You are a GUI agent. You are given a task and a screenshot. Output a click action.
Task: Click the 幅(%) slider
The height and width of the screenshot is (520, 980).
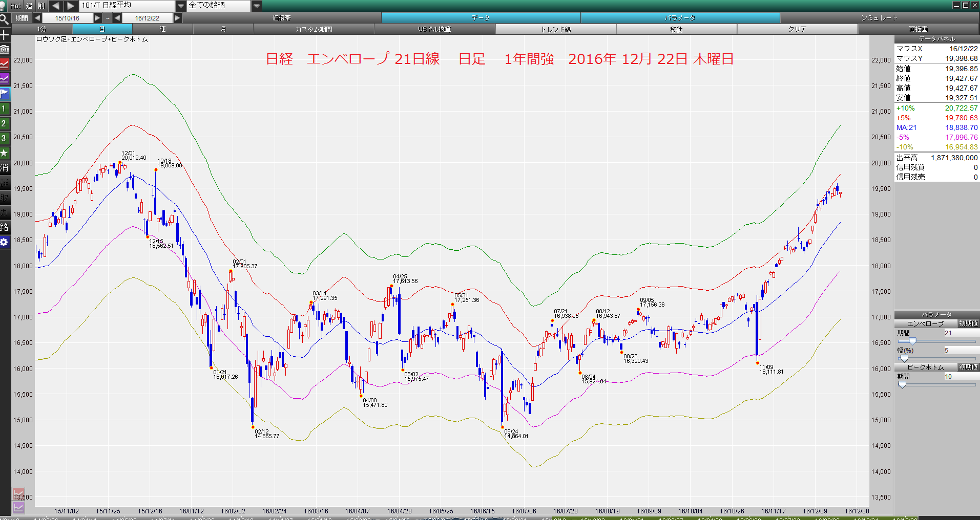pyautogui.click(x=937, y=358)
